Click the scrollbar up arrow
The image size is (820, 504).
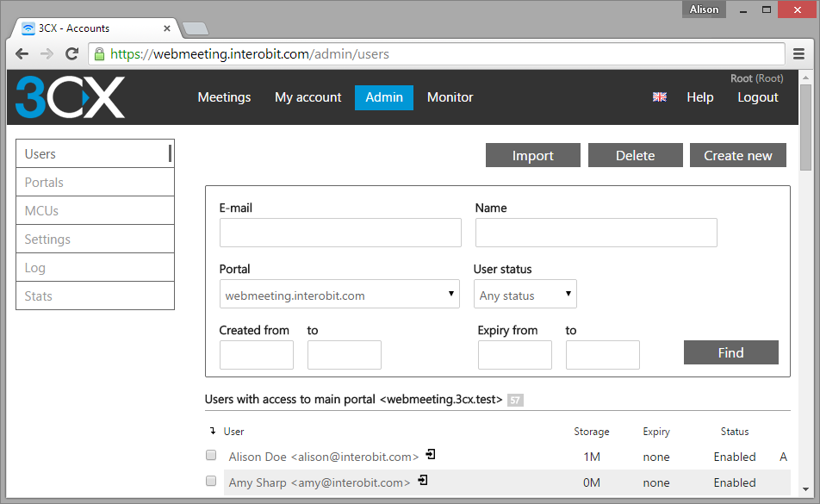click(806, 78)
